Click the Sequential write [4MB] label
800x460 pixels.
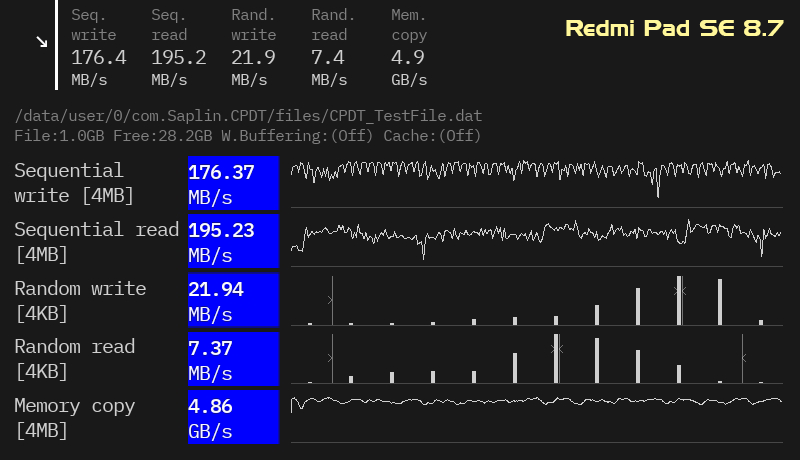pos(74,183)
